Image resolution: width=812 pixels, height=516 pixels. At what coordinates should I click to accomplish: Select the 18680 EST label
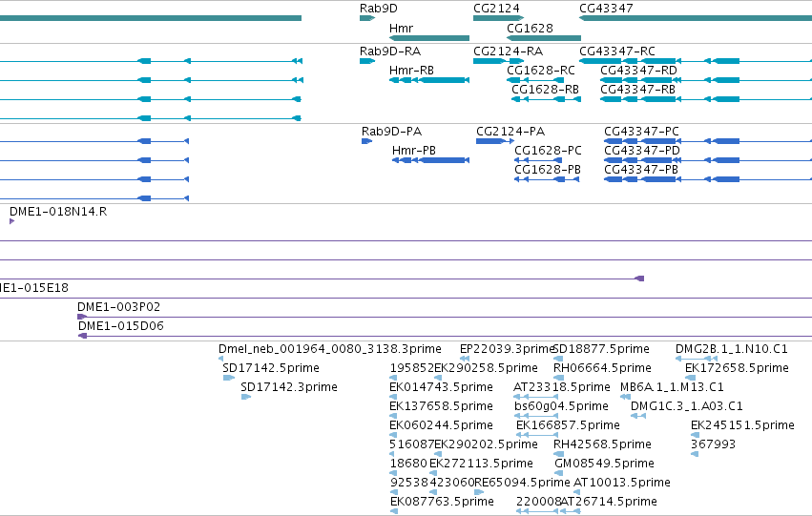pyautogui.click(x=408, y=464)
